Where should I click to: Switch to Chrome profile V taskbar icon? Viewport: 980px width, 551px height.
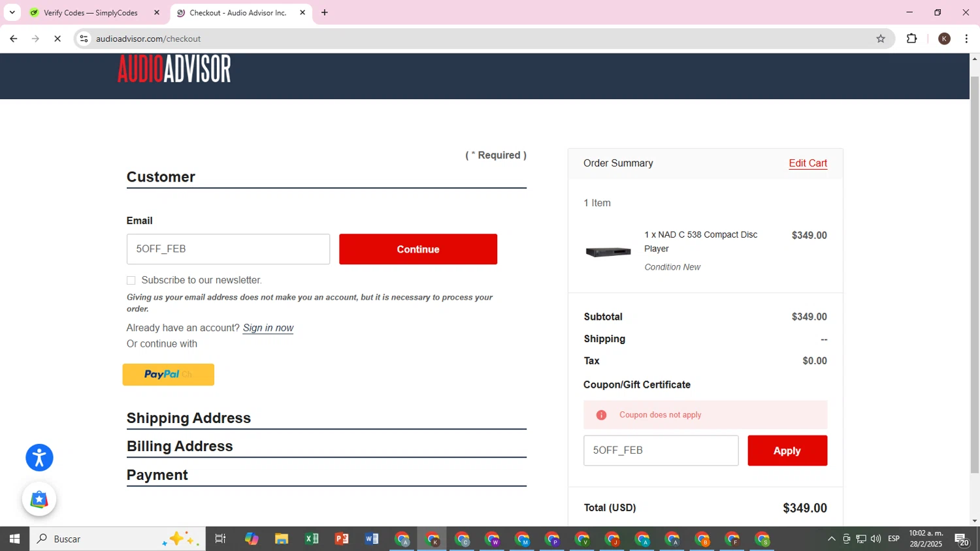[583, 539]
